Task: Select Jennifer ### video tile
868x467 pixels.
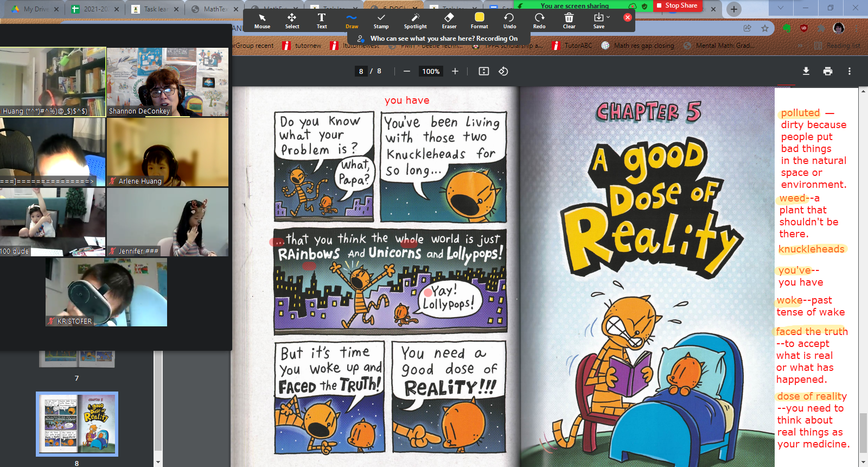Action: 168,222
